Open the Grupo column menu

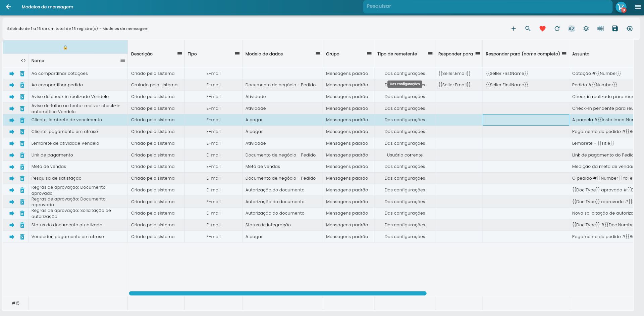(x=369, y=54)
